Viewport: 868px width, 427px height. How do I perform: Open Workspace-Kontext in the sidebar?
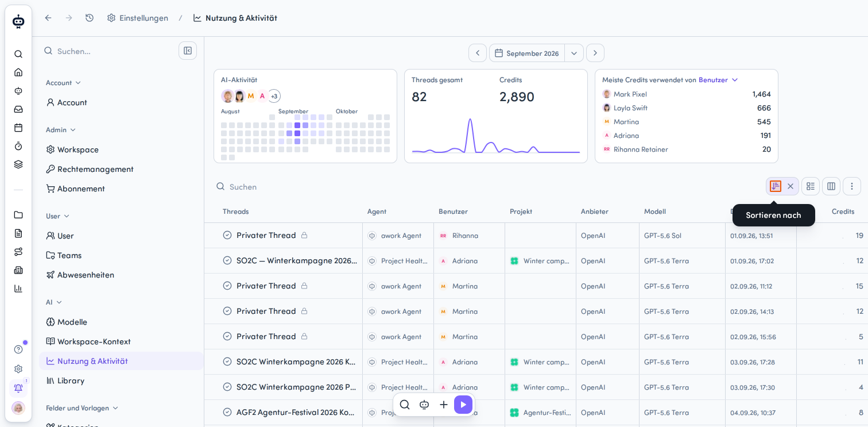coord(121,341)
